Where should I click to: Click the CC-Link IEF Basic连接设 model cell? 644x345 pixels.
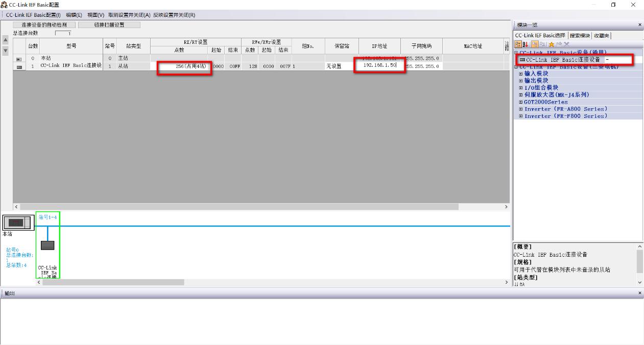click(x=71, y=66)
